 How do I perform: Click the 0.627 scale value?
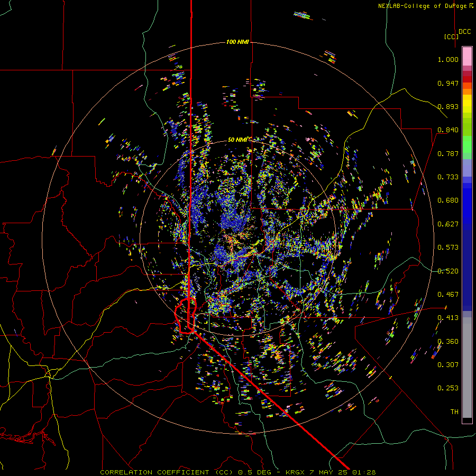coord(448,224)
